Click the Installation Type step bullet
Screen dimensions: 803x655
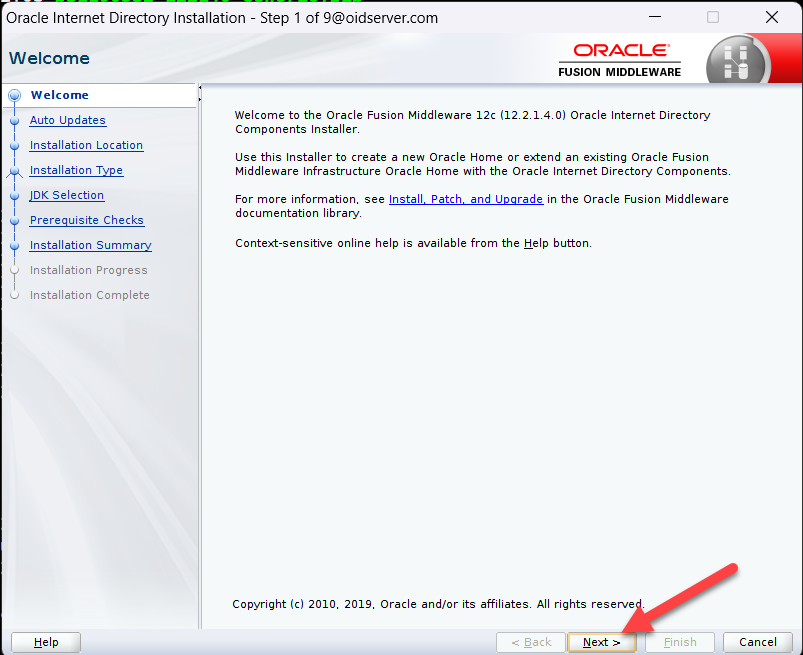click(x=14, y=171)
